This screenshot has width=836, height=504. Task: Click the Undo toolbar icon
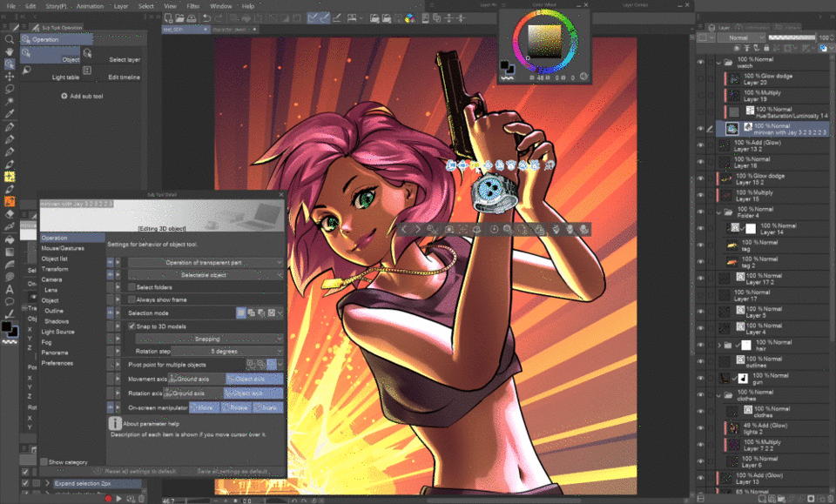coord(206,18)
